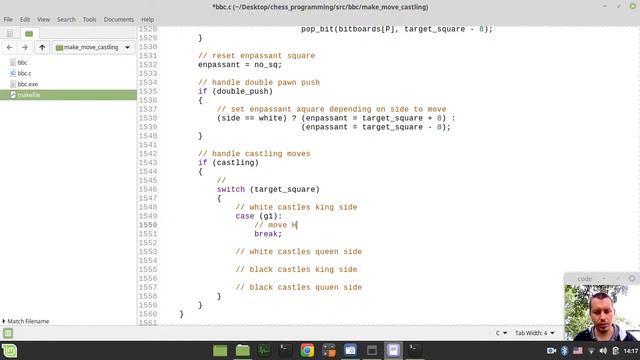The image size is (640, 360).
Task: Switch to the dark window taskbar item
Action: click(x=372, y=351)
